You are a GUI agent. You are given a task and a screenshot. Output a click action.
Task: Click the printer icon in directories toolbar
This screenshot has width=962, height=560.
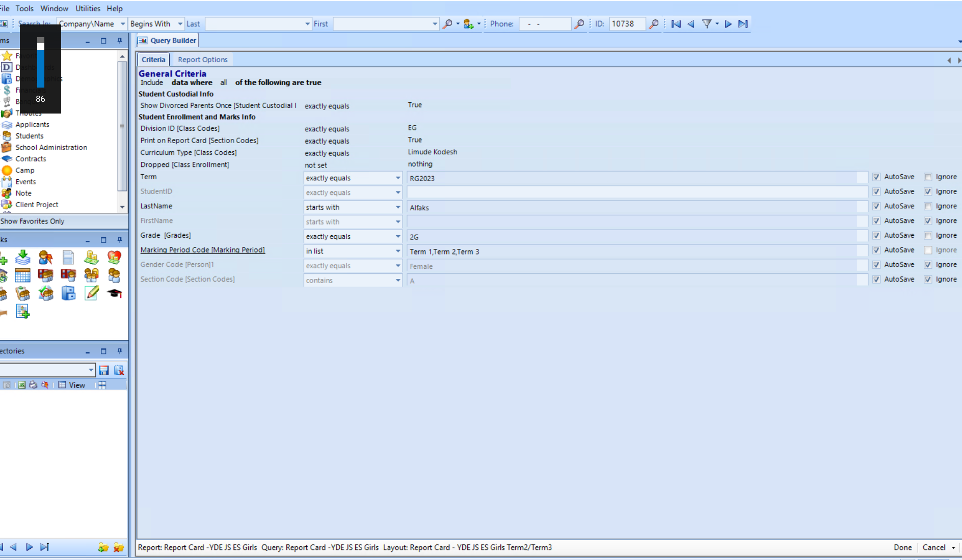tap(33, 385)
